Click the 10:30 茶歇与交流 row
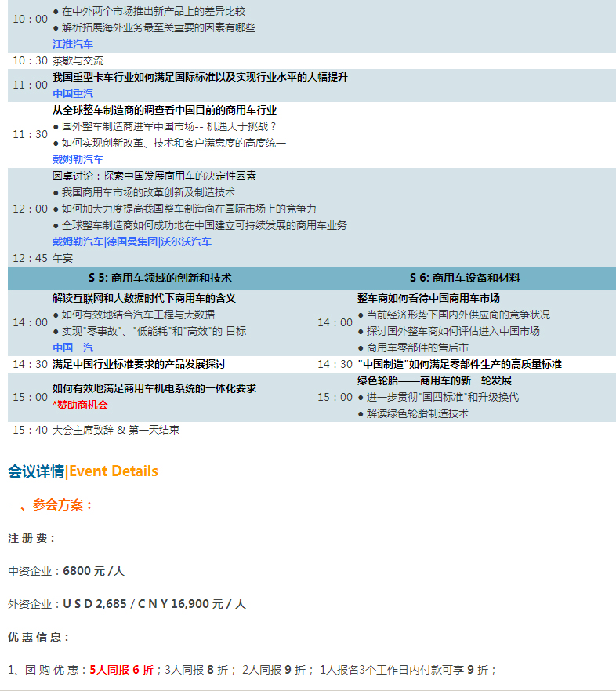 [78, 60]
